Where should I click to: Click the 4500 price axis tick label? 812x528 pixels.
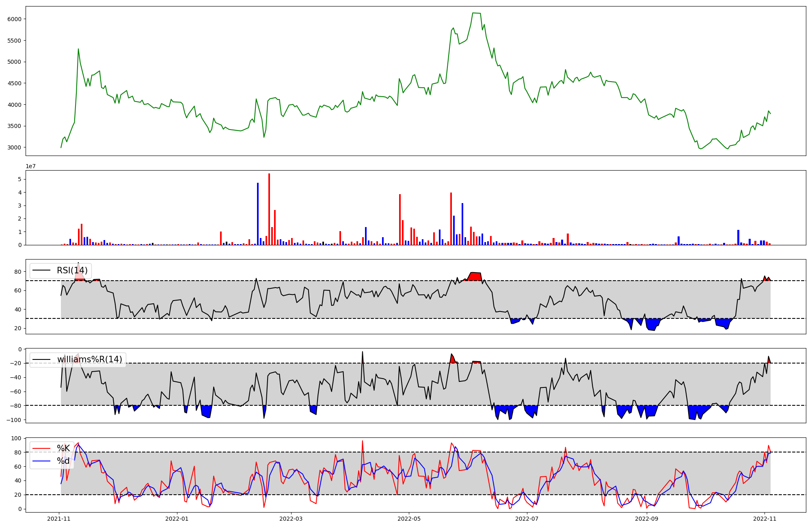pyautogui.click(x=14, y=83)
